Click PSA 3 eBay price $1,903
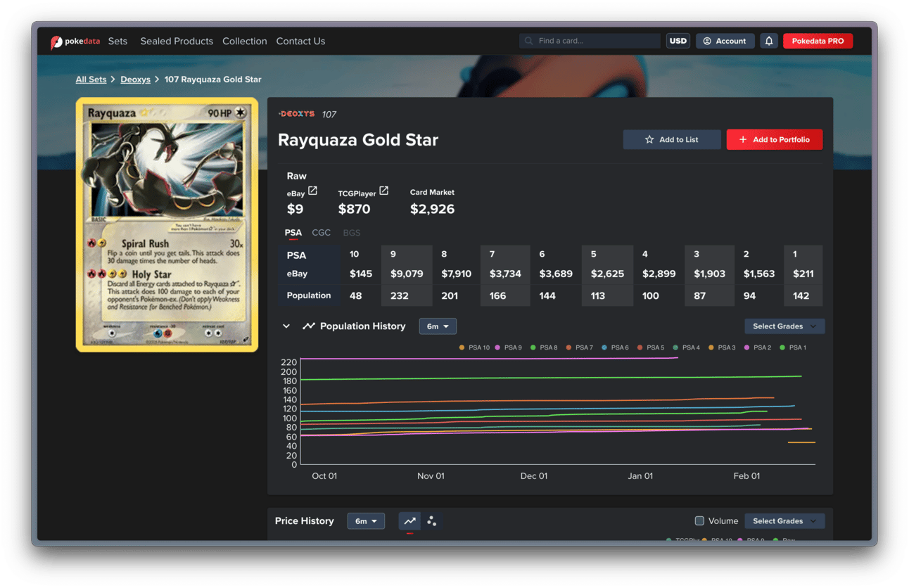 click(710, 274)
